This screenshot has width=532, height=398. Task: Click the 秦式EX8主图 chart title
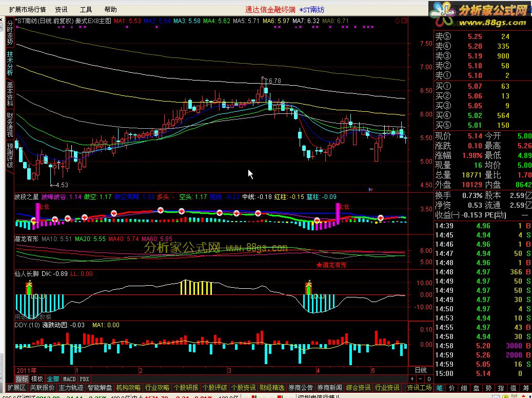click(93, 21)
